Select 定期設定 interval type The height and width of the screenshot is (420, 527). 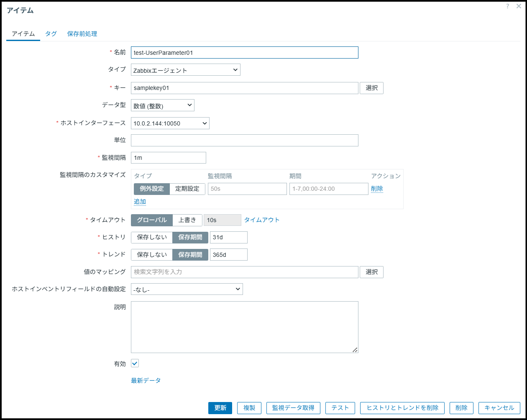pyautogui.click(x=187, y=189)
